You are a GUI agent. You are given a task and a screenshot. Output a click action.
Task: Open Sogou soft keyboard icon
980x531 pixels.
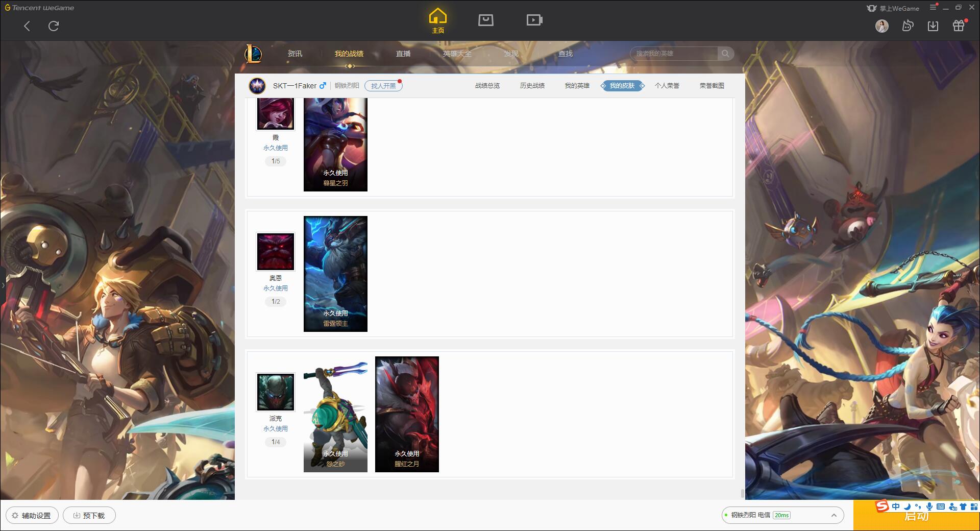click(x=941, y=506)
